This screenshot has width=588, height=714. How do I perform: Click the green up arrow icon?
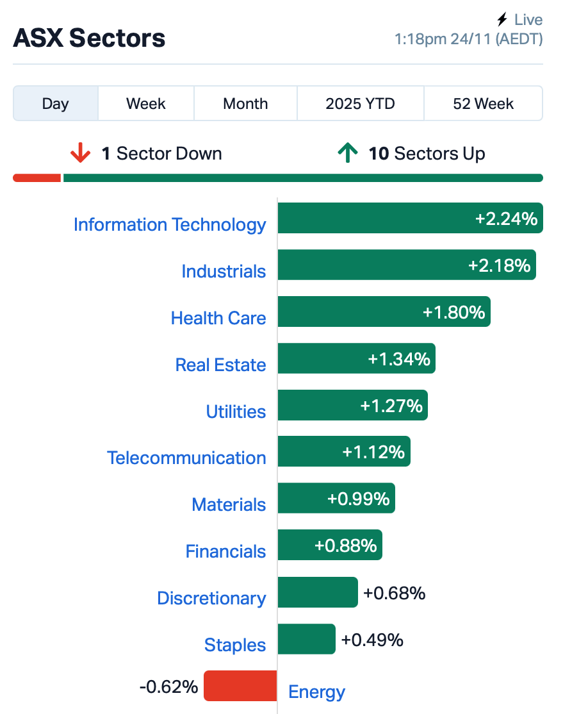[x=347, y=154]
